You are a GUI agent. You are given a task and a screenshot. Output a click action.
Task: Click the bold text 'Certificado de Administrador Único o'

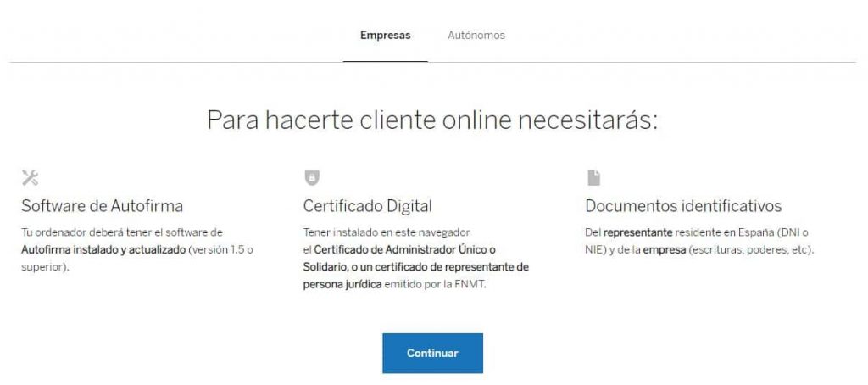click(x=404, y=250)
